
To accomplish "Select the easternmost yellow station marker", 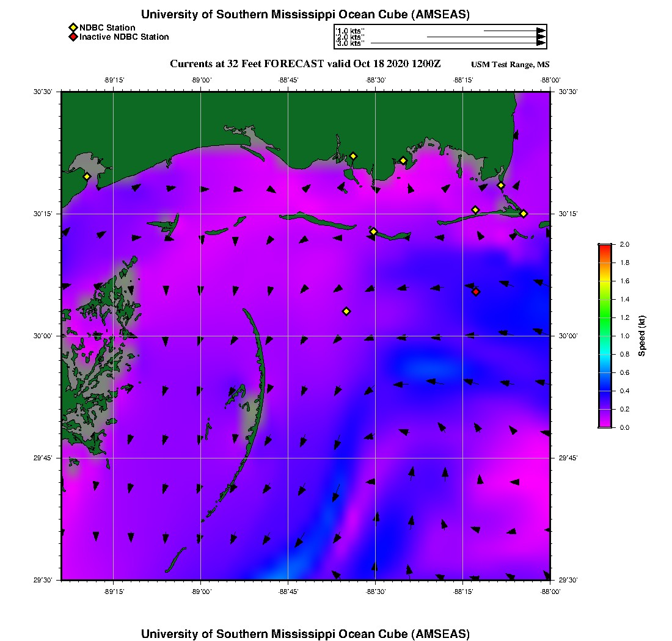I will pyautogui.click(x=524, y=213).
